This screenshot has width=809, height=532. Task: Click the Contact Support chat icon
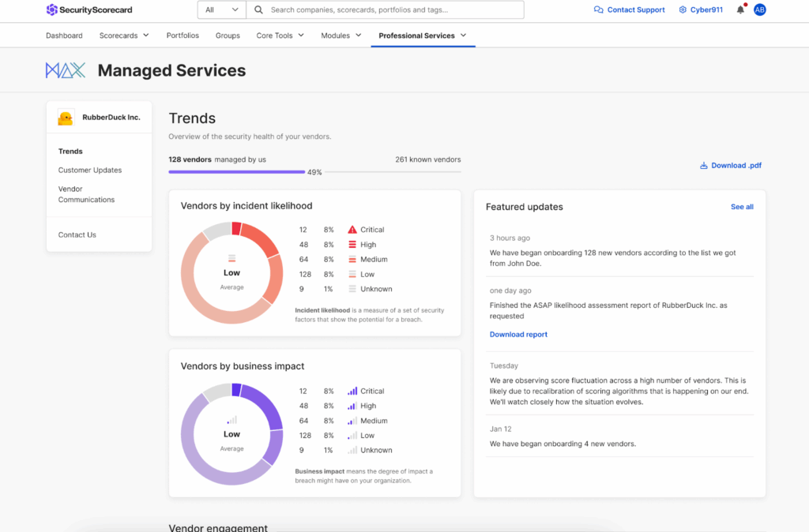coord(598,10)
